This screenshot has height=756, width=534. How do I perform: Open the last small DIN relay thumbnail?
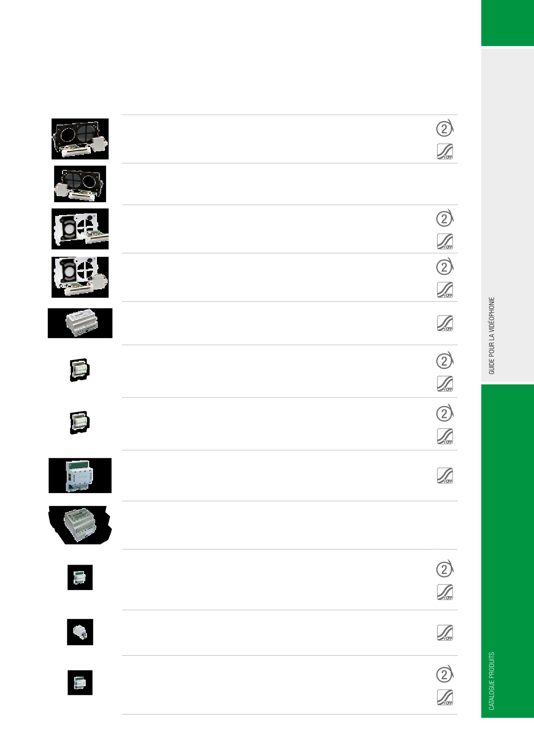[80, 683]
